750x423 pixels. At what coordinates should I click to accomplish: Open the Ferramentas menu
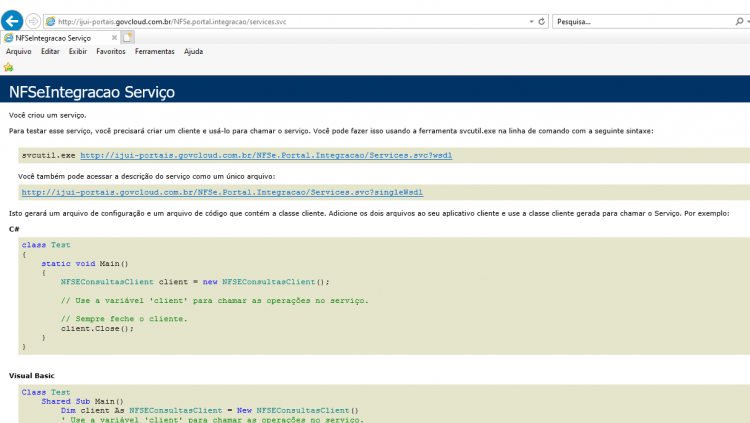coord(154,51)
